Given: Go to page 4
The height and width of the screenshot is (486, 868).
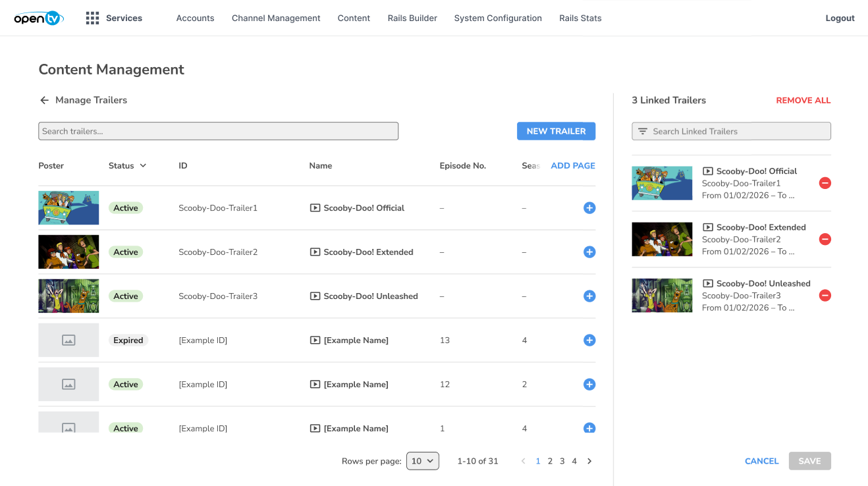Looking at the screenshot, I should click(574, 461).
